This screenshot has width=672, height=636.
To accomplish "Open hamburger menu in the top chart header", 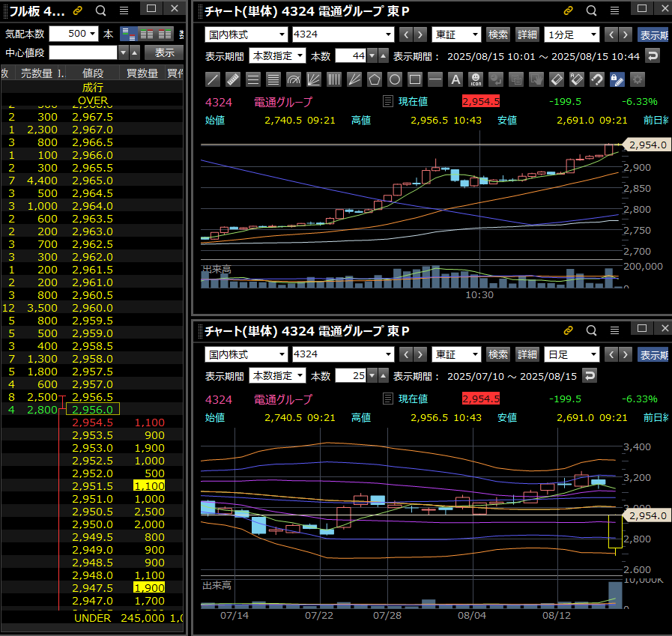I will click(614, 10).
